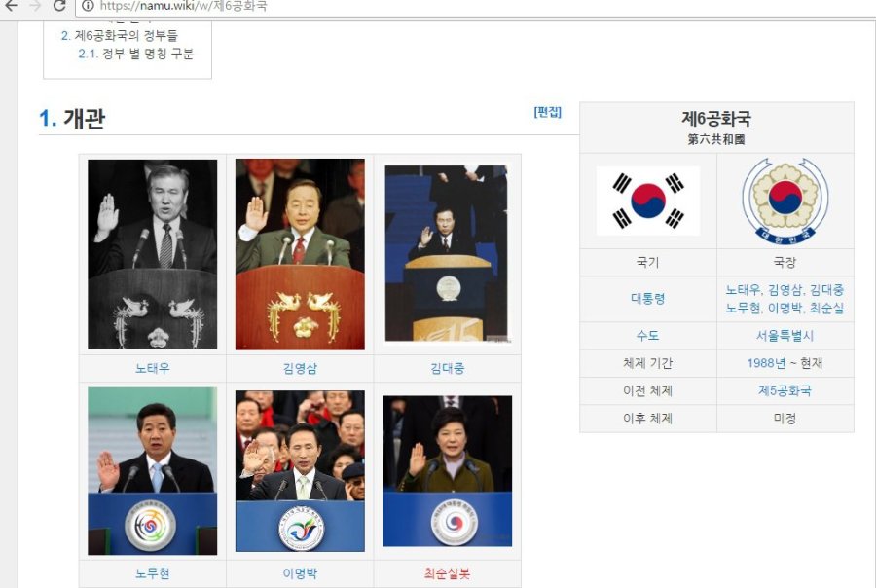876x588 pixels.
Task: Click the 1. section number next to 개관
Action: 48,118
